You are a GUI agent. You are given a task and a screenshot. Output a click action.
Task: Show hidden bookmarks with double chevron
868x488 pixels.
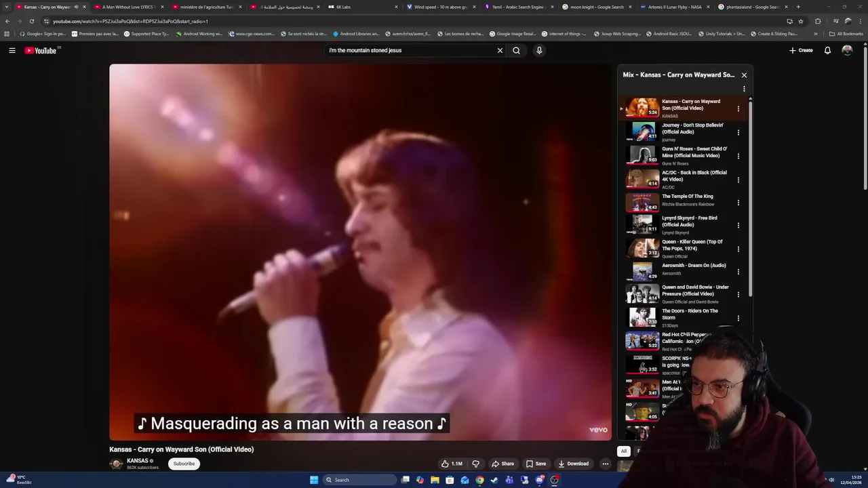pyautogui.click(x=816, y=34)
